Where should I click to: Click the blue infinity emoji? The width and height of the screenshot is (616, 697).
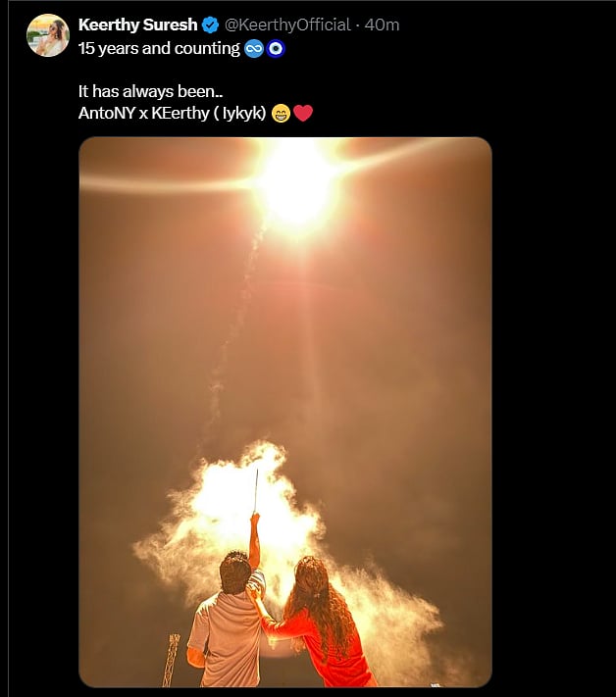[x=254, y=48]
